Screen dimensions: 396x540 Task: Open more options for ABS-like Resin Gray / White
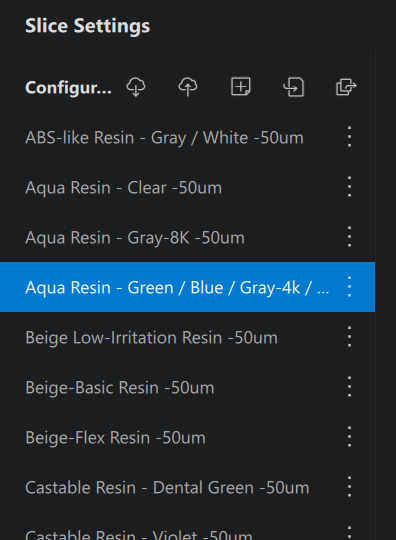click(350, 137)
